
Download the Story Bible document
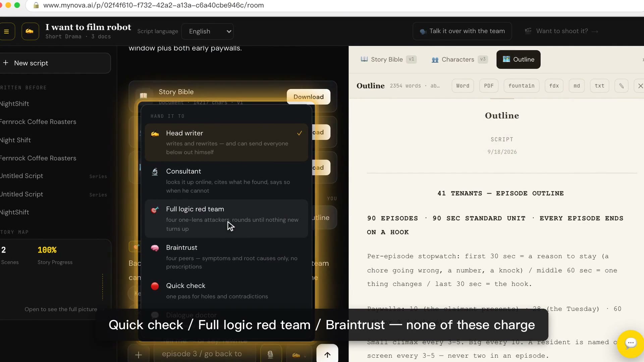click(x=308, y=97)
